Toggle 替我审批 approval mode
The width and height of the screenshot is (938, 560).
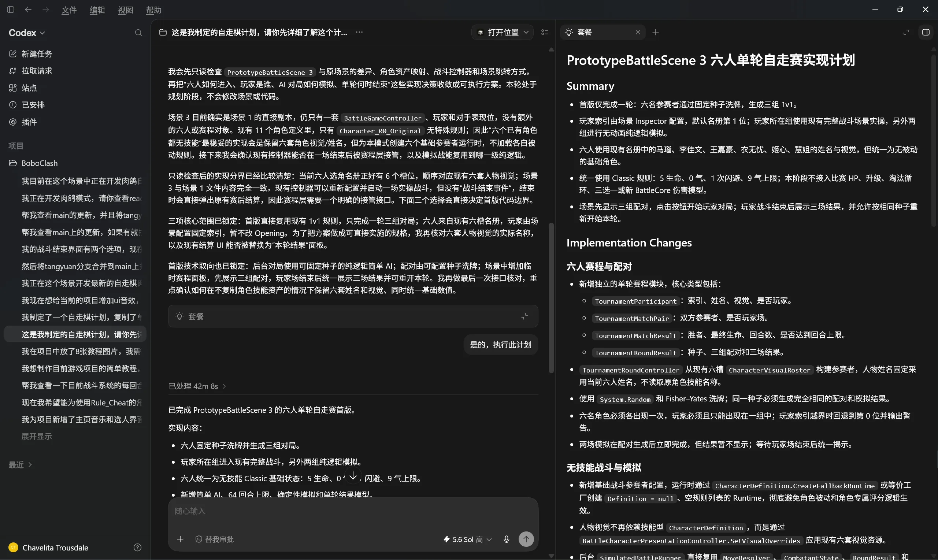215,539
